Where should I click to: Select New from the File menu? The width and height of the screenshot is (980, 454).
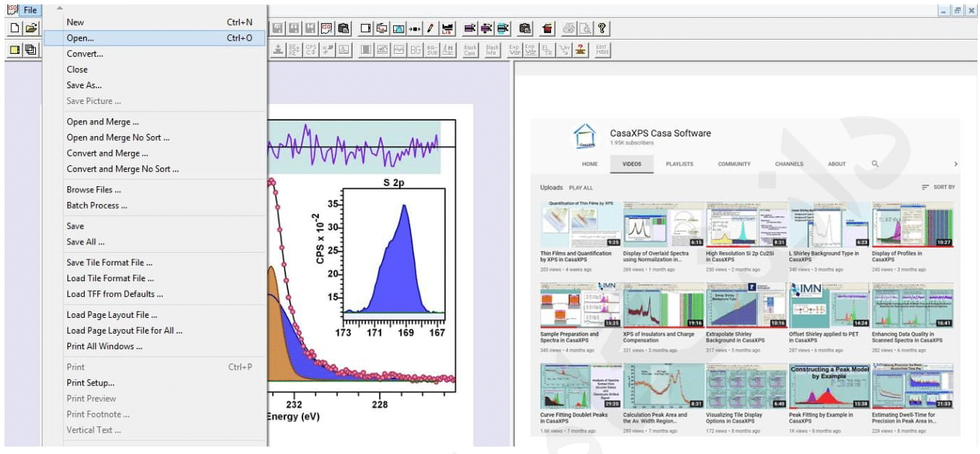pos(154,22)
